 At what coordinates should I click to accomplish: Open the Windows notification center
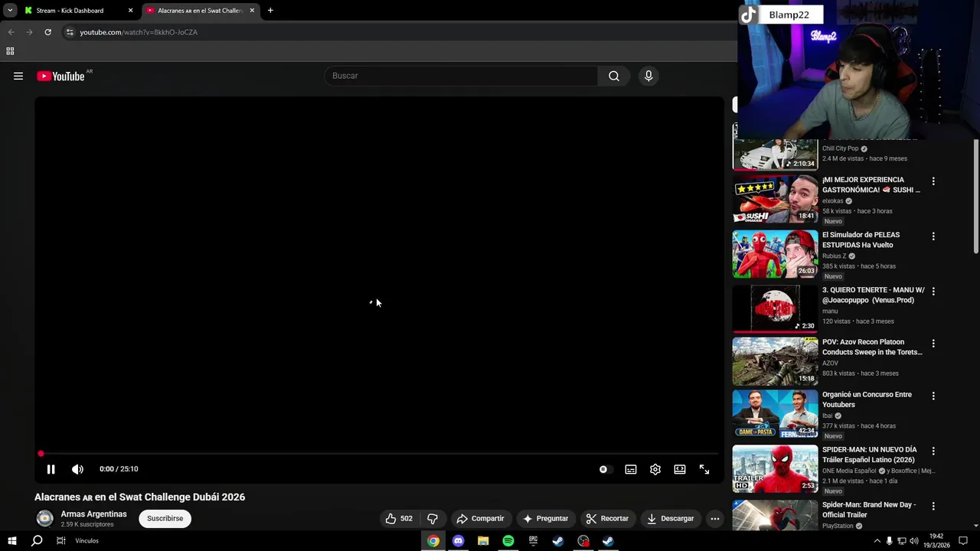coord(963,541)
